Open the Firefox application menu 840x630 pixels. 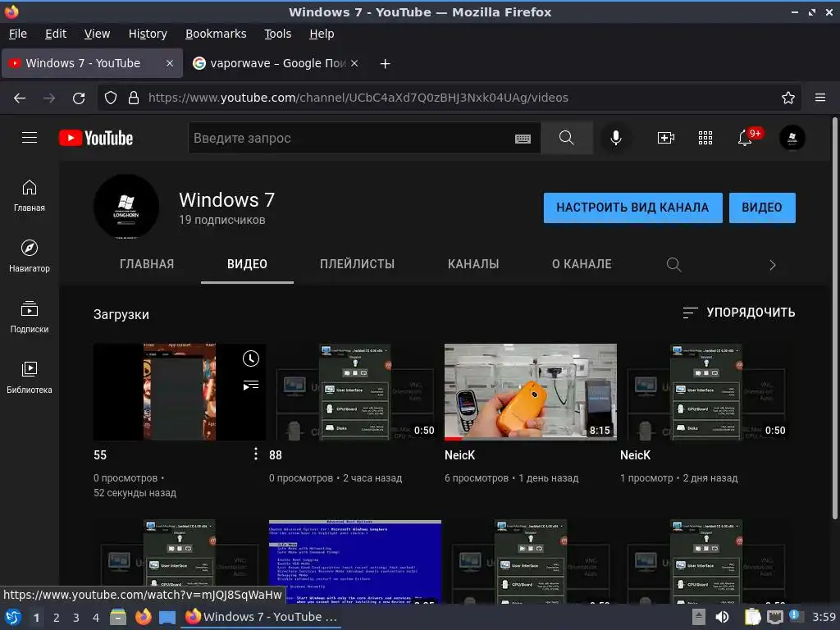click(x=820, y=98)
